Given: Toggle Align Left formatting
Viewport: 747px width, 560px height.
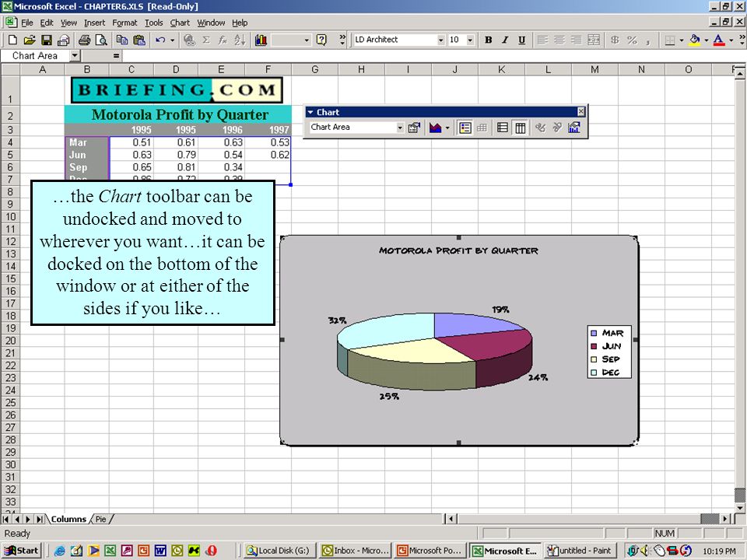Looking at the screenshot, I should pos(542,40).
